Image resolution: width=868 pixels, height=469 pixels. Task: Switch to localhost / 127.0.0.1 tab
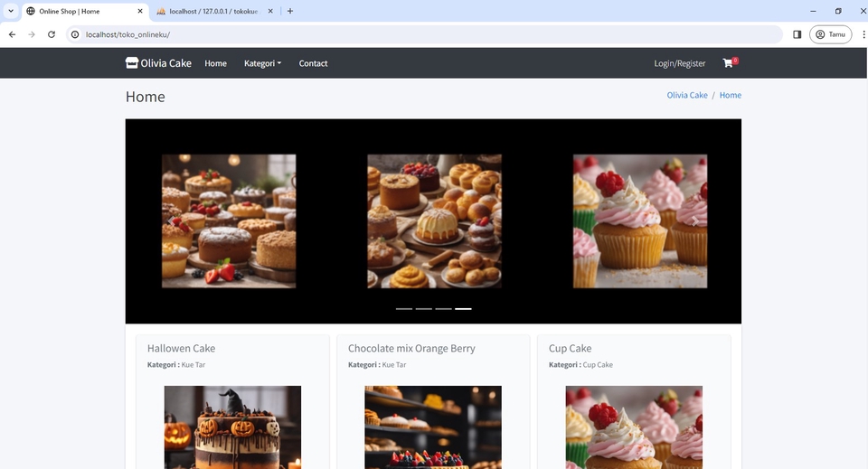point(213,11)
